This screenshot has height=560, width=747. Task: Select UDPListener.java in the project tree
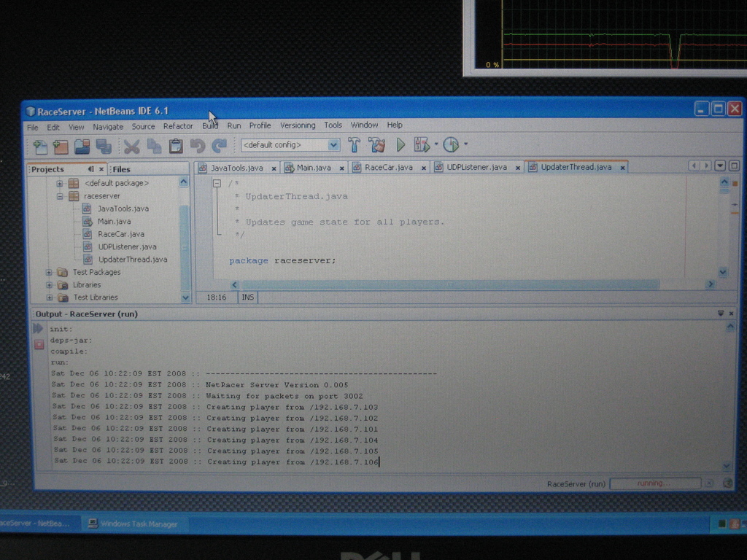coord(127,246)
